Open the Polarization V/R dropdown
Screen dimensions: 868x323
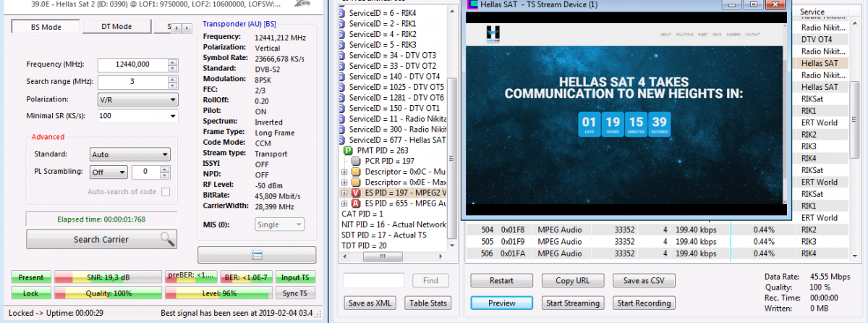[x=137, y=99]
